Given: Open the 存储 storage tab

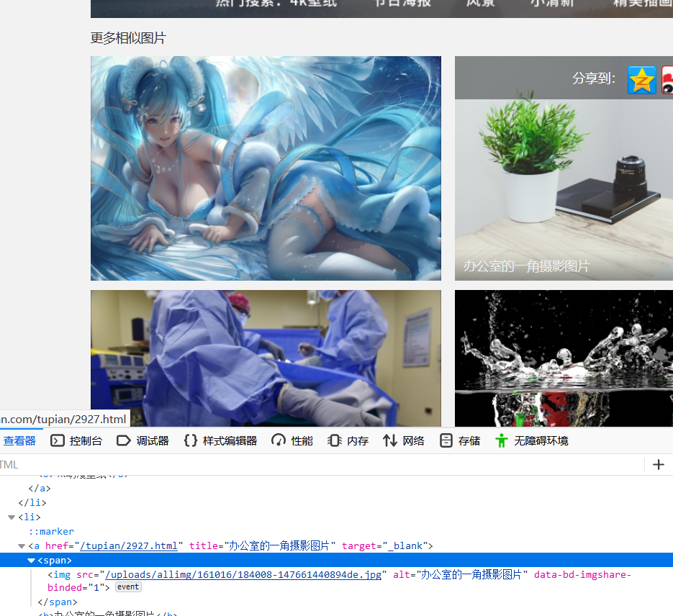Looking at the screenshot, I should pyautogui.click(x=460, y=440).
